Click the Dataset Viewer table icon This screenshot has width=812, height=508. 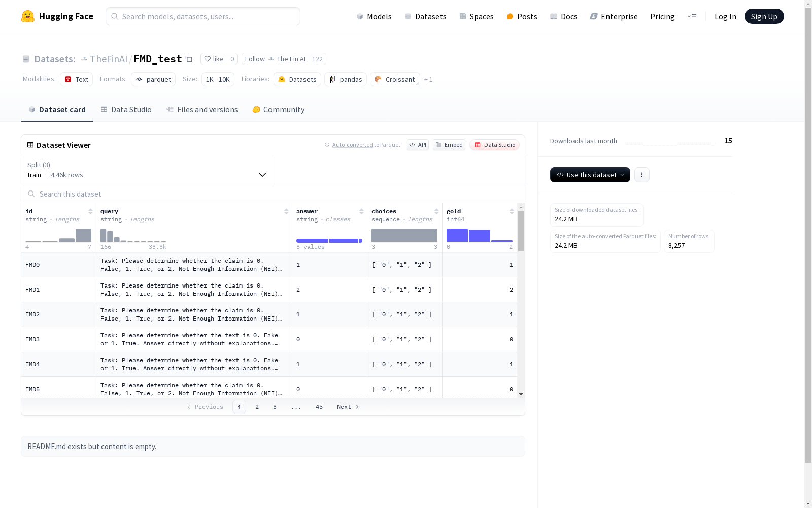[30, 145]
